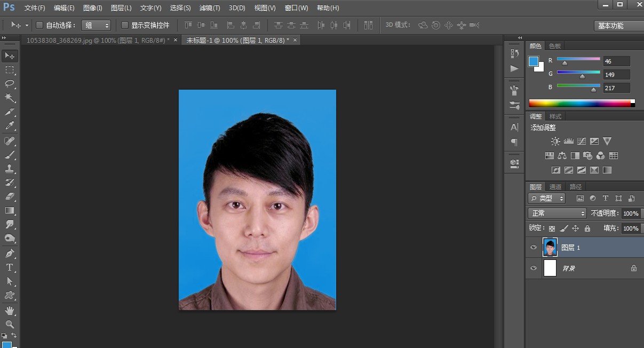Screen dimensions: 644x348
Task: Click the R value input field
Action: coord(616,61)
